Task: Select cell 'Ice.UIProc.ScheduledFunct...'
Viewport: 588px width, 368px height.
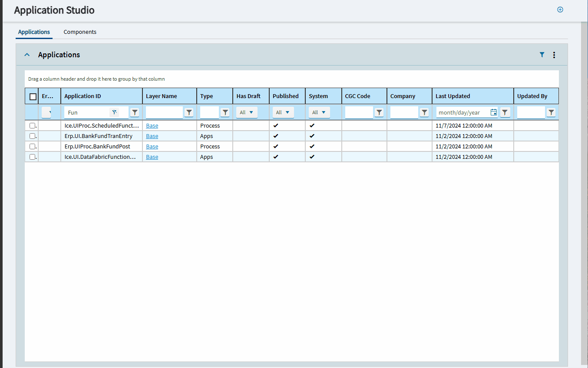Action: 102,125
